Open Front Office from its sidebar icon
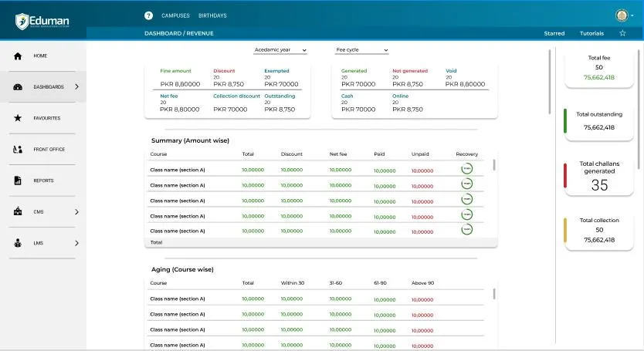This screenshot has height=351, width=644. point(17,150)
